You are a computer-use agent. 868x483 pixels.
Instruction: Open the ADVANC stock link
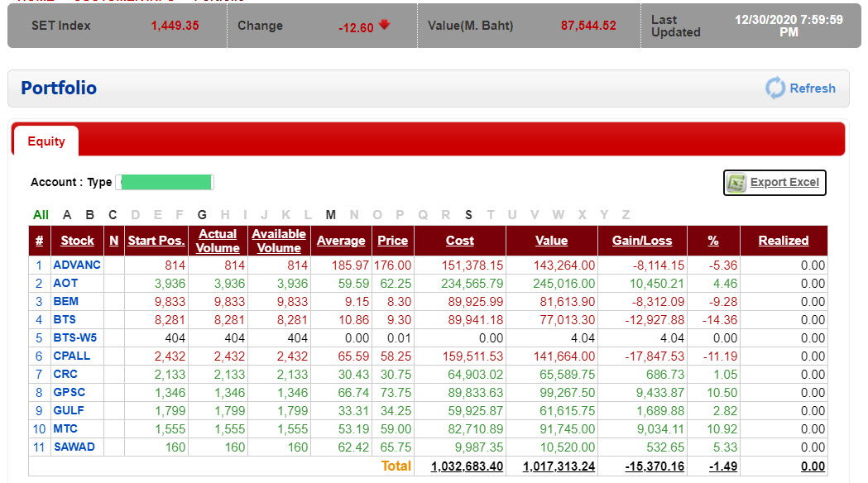pos(77,265)
